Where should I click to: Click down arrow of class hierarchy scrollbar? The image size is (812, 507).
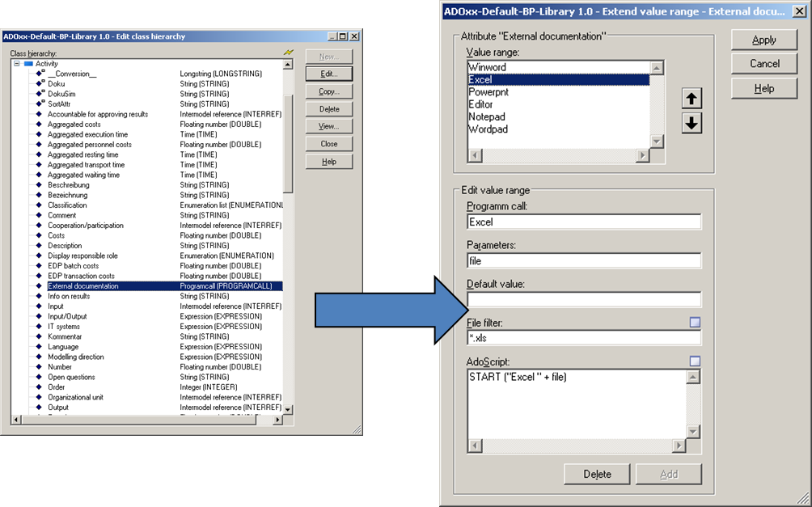(x=288, y=410)
